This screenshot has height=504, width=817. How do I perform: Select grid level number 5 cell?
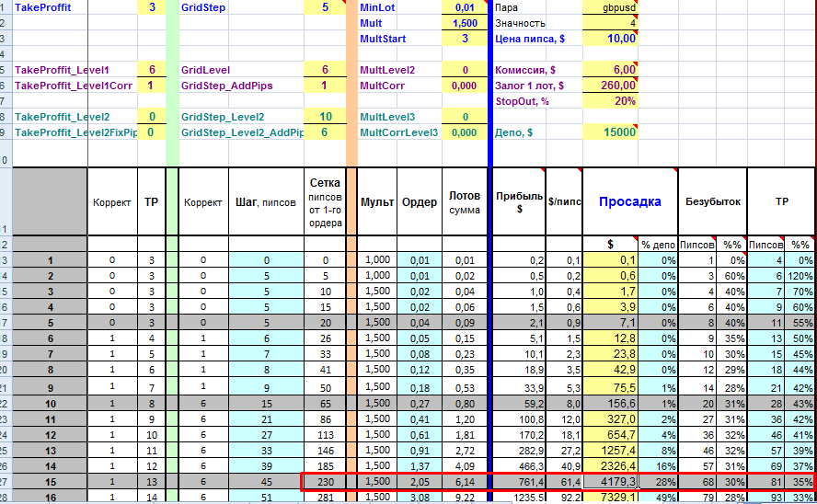pos(50,323)
